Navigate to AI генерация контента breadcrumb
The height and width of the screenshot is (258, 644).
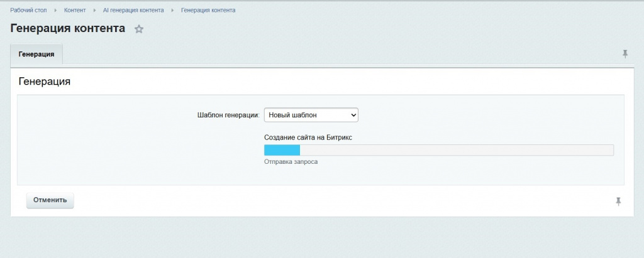tap(133, 11)
